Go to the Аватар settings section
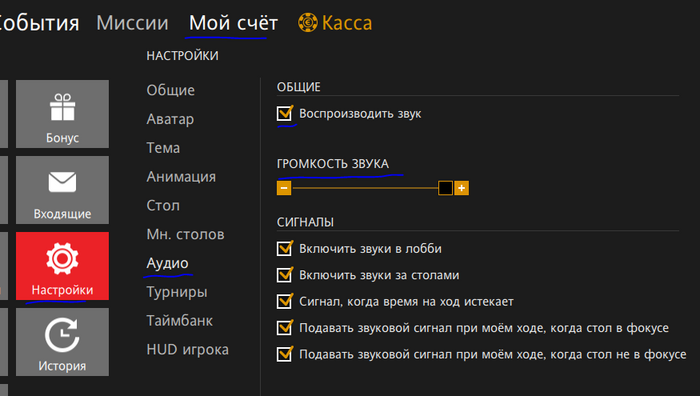The width and height of the screenshot is (700, 396). tap(170, 119)
